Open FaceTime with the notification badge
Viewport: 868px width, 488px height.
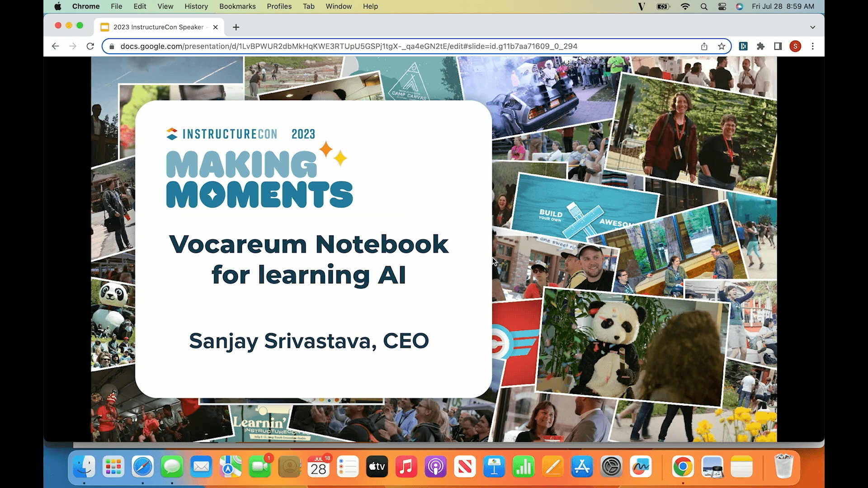click(260, 466)
